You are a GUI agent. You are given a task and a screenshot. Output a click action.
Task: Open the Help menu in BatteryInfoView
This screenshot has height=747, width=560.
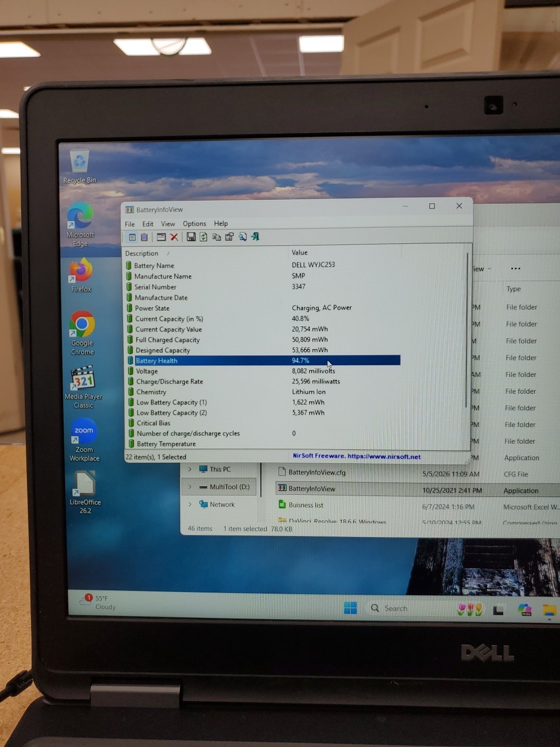[x=221, y=224]
